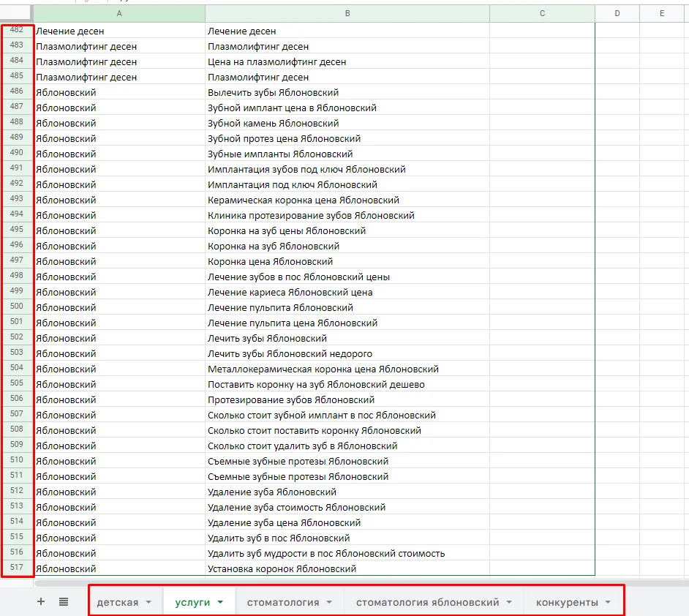The width and height of the screenshot is (689, 616).
Task: Expand menu arrow on стоматология яблоновский tab
Action: tap(509, 602)
